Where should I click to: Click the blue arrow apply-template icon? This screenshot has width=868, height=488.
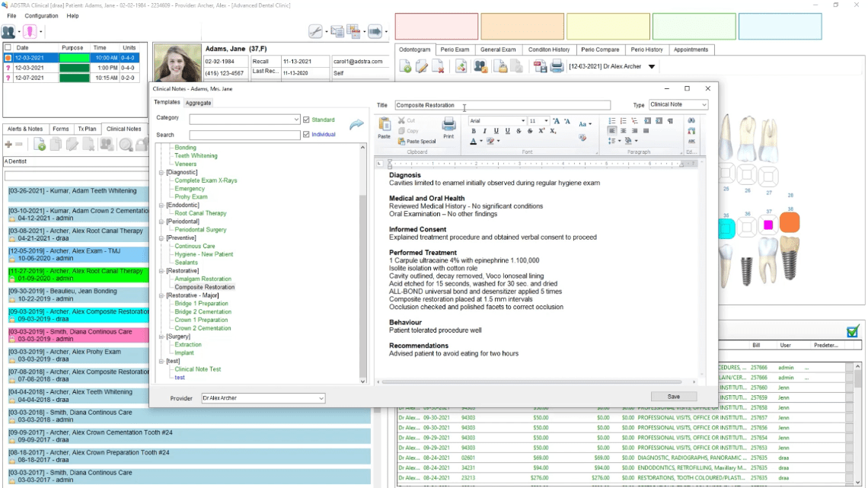356,125
